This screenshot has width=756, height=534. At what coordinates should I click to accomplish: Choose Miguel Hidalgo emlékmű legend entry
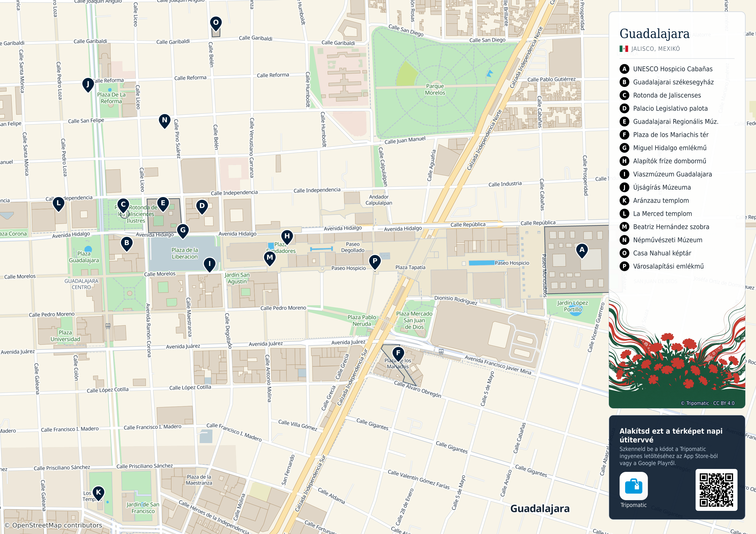(x=663, y=148)
